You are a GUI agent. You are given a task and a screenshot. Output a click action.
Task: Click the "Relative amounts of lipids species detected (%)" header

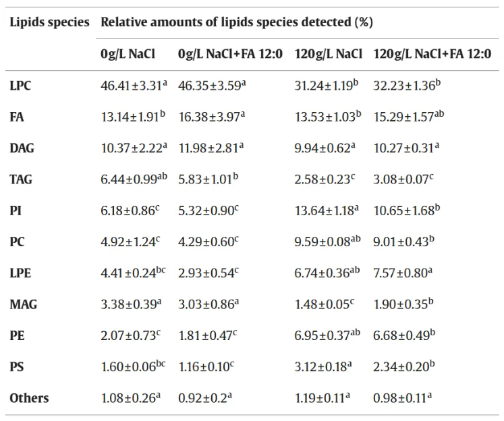point(236,22)
